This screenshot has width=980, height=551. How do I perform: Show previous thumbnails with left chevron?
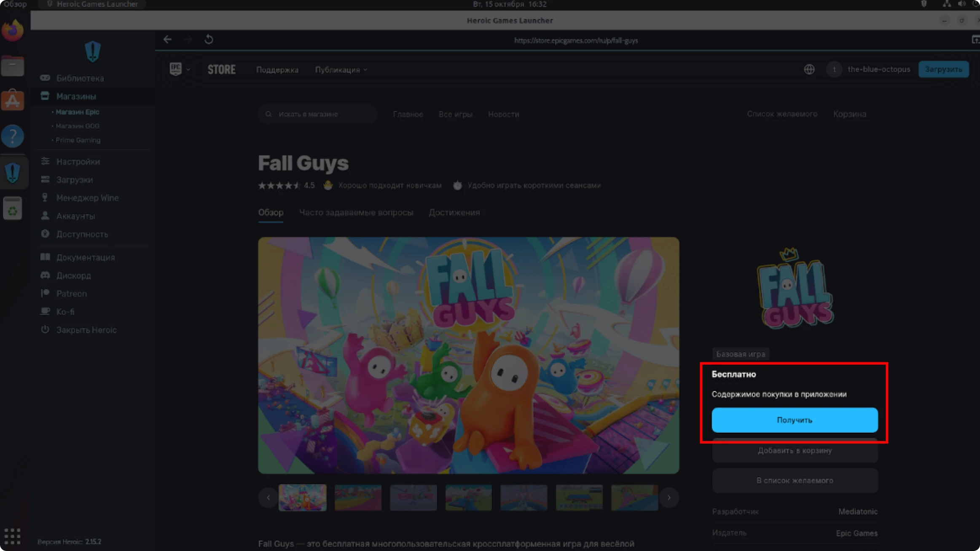268,498
